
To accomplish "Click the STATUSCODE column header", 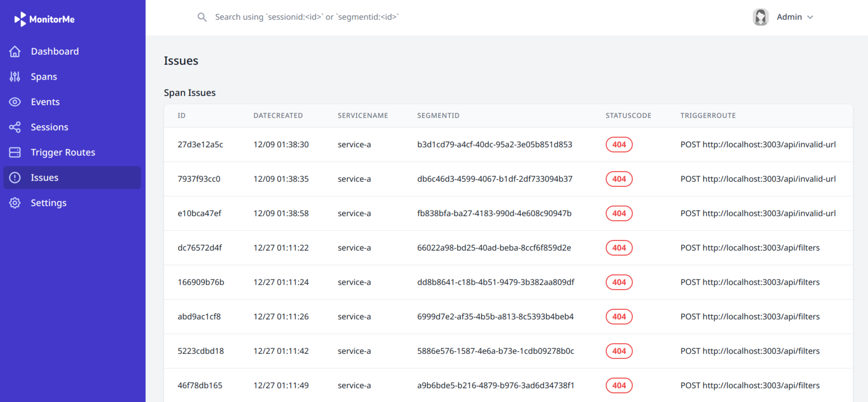I will [628, 116].
